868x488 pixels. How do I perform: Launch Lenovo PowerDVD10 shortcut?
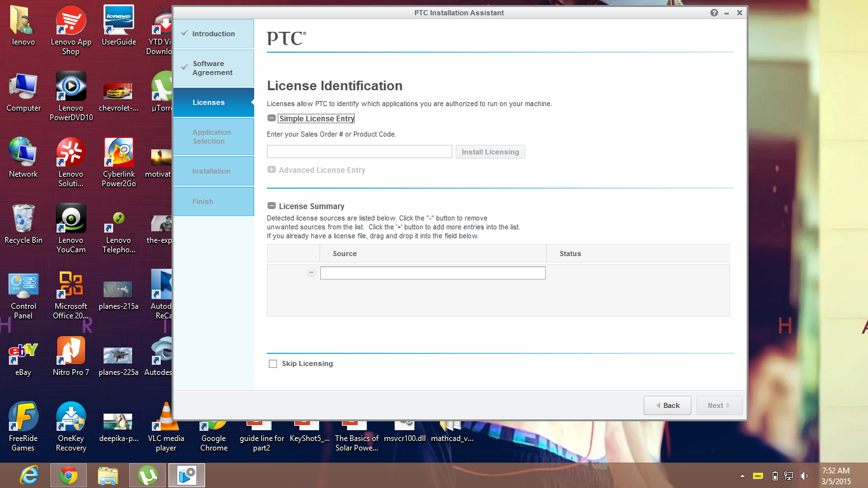pyautogui.click(x=71, y=96)
